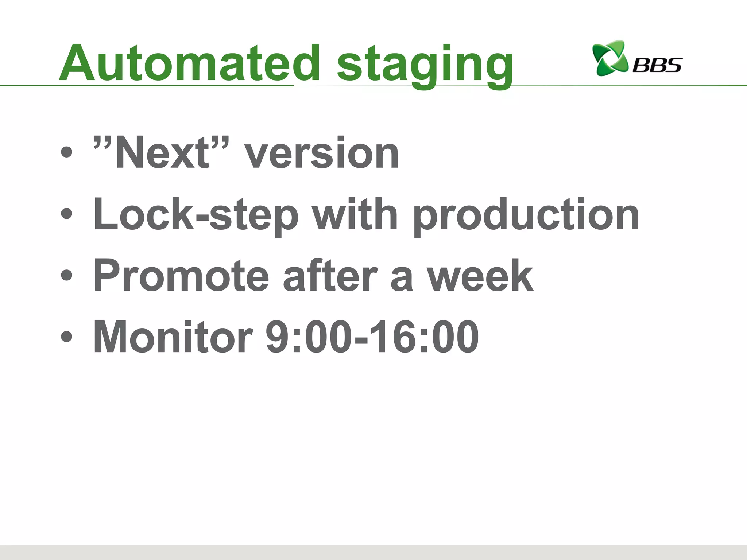Viewport: 747px width, 560px height.
Task: Click the green BBS logo emblem
Action: coord(609,58)
